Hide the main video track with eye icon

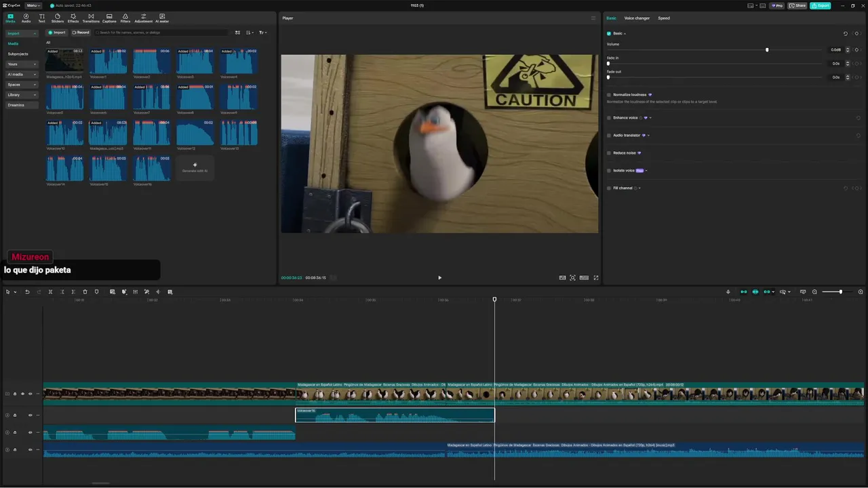click(22, 394)
